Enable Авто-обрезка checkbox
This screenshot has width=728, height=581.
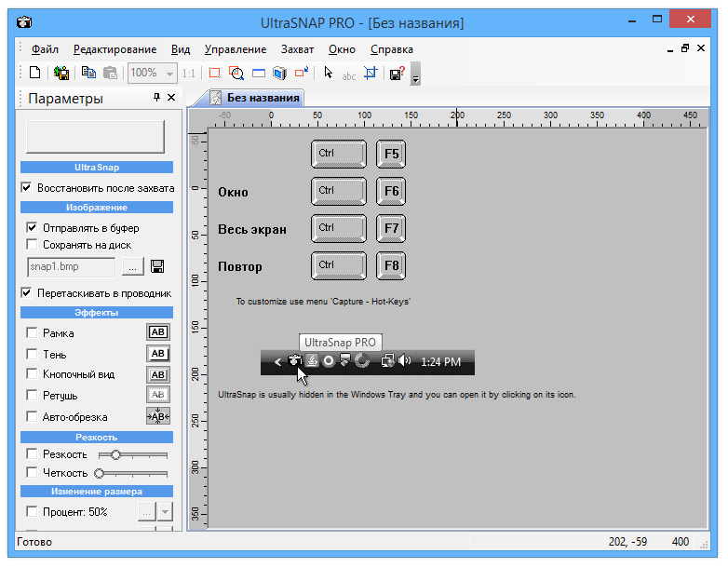pyautogui.click(x=32, y=416)
